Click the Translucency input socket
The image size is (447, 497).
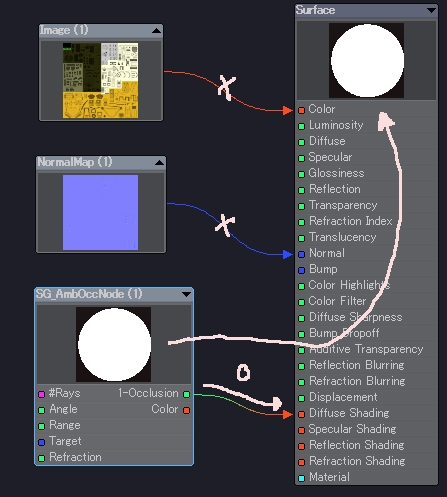tap(301, 238)
